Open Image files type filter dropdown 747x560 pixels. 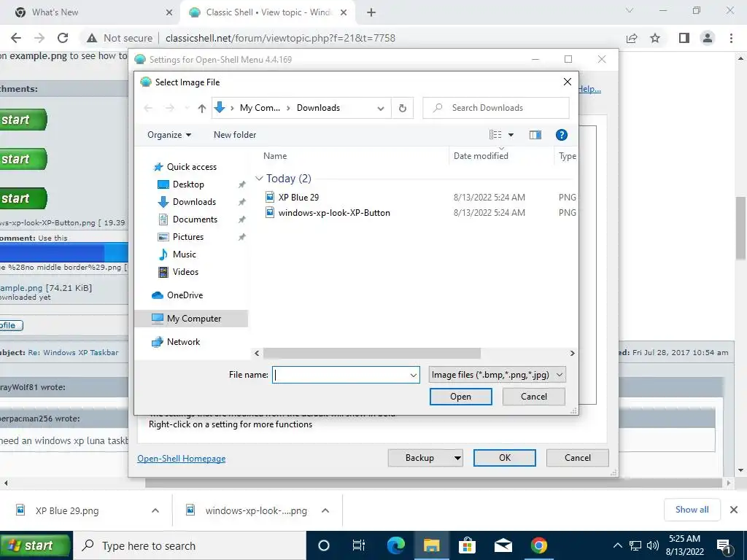click(497, 376)
